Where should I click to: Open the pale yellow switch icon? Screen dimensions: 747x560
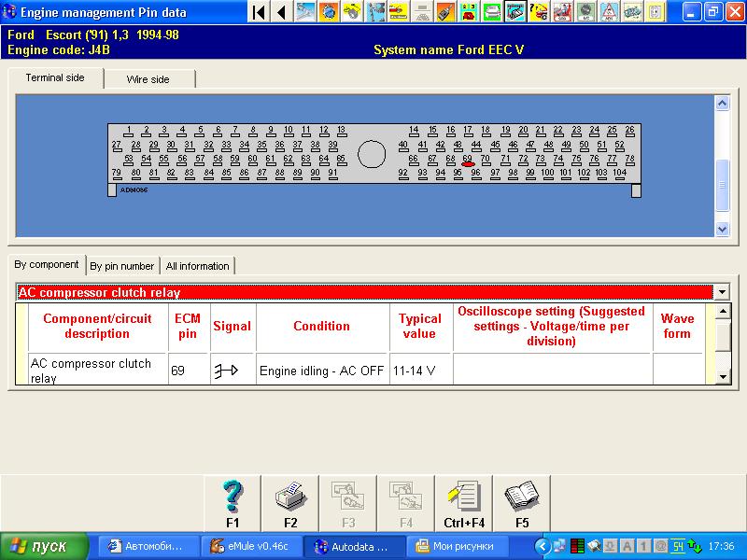coord(655,12)
